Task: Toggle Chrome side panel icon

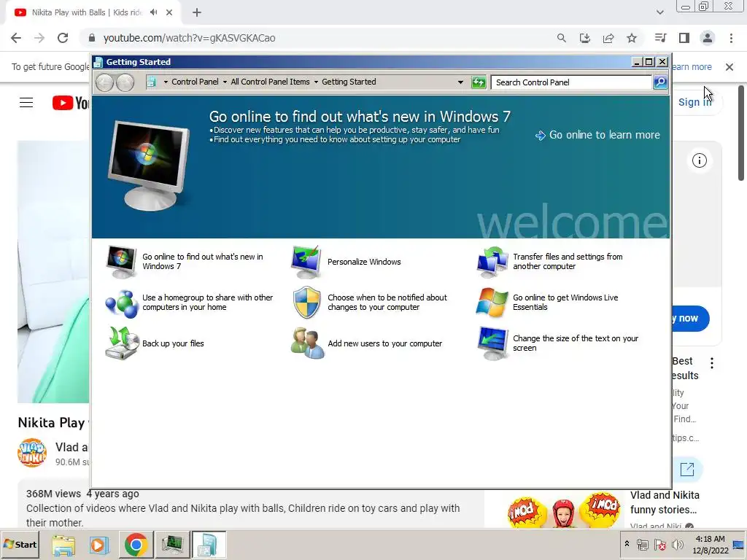Action: (684, 38)
